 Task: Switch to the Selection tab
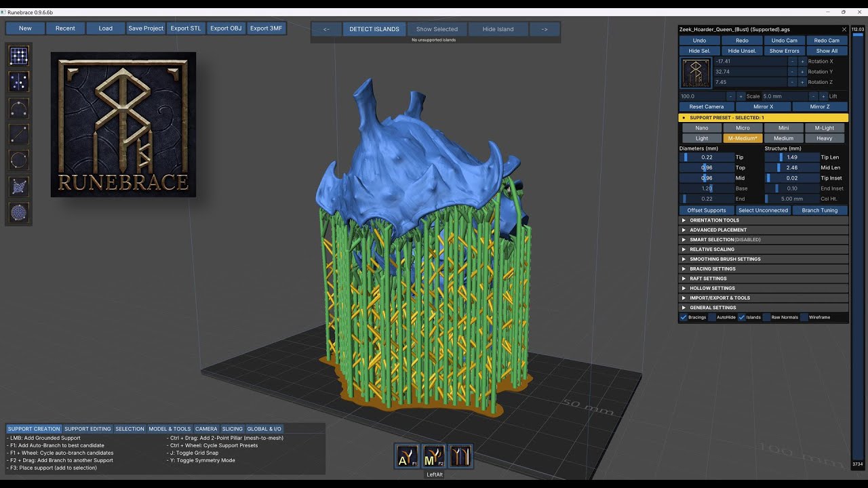coord(130,429)
